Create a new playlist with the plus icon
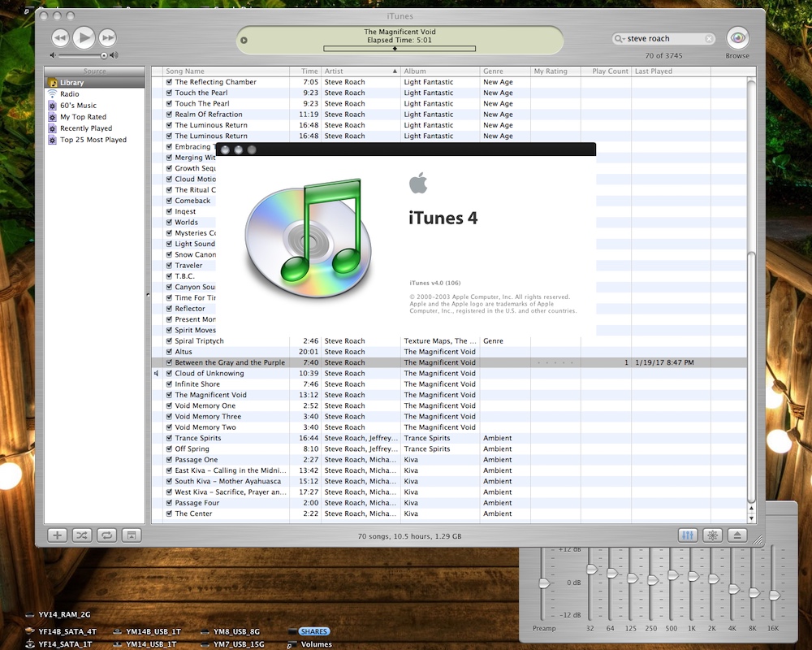812x650 pixels. tap(57, 535)
